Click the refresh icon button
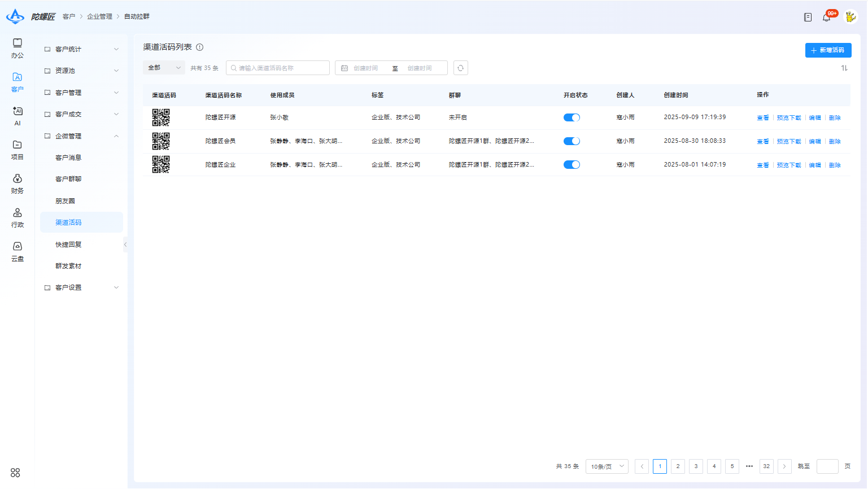This screenshot has width=868, height=489. click(x=461, y=68)
